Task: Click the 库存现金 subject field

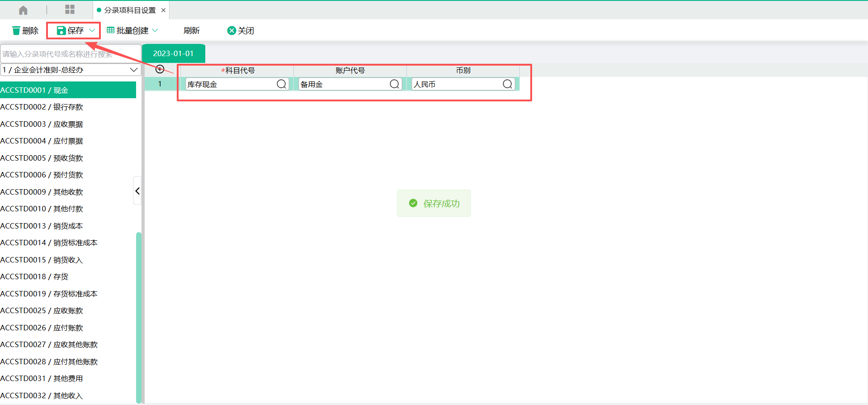Action: pos(237,84)
